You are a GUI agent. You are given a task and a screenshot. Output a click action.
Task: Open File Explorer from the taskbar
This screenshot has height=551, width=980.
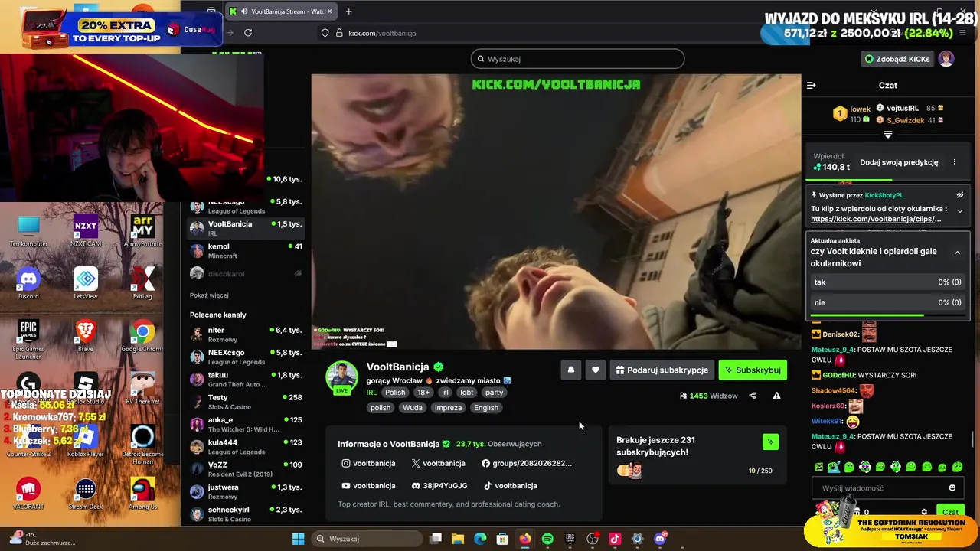pyautogui.click(x=458, y=539)
